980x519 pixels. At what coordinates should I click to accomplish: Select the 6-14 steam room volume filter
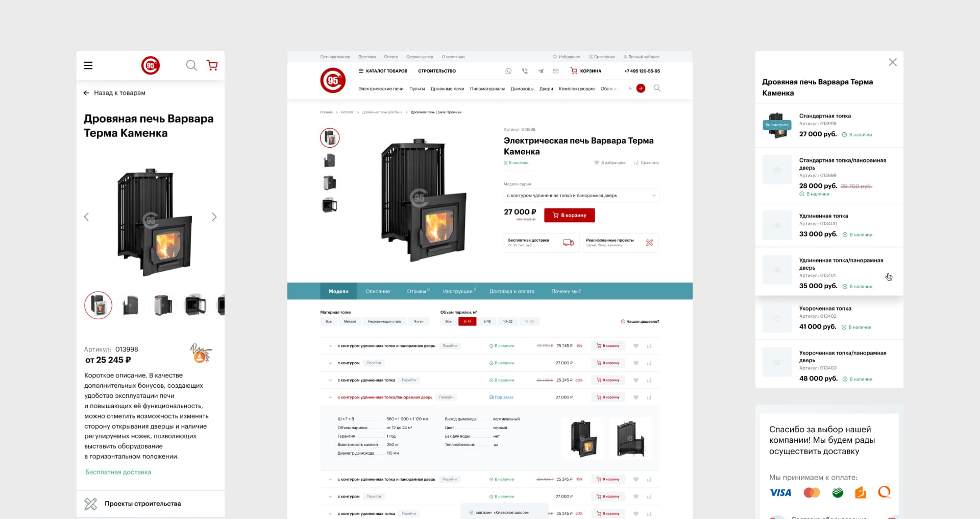coord(467,322)
